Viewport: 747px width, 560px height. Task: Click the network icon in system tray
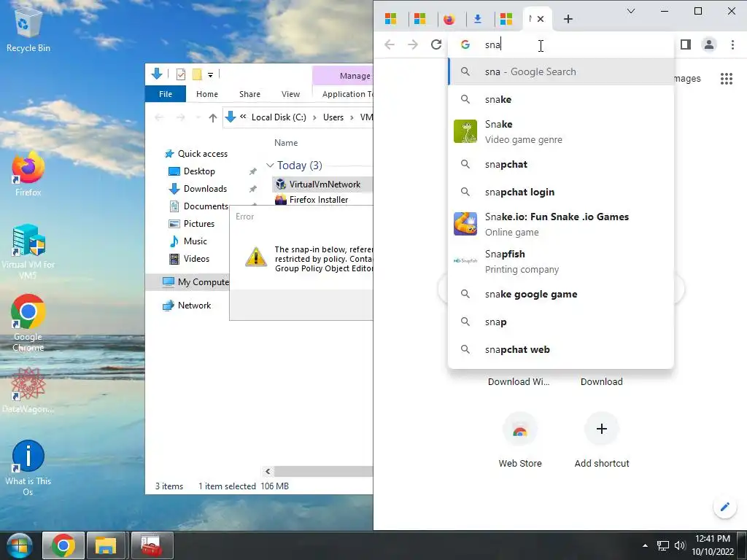[x=662, y=545]
